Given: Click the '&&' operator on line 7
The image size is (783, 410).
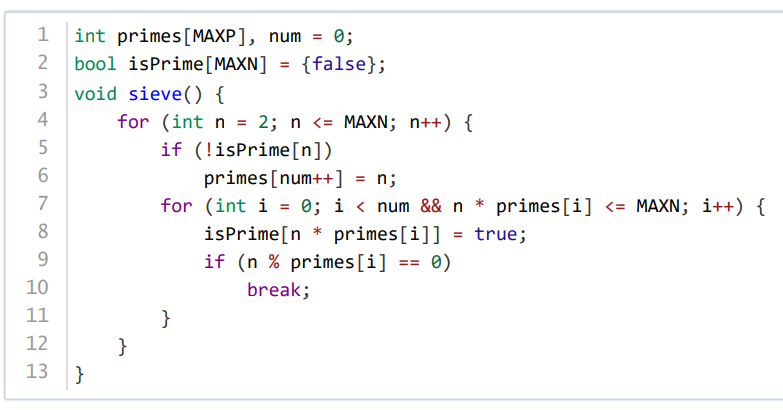Looking at the screenshot, I should [x=431, y=206].
